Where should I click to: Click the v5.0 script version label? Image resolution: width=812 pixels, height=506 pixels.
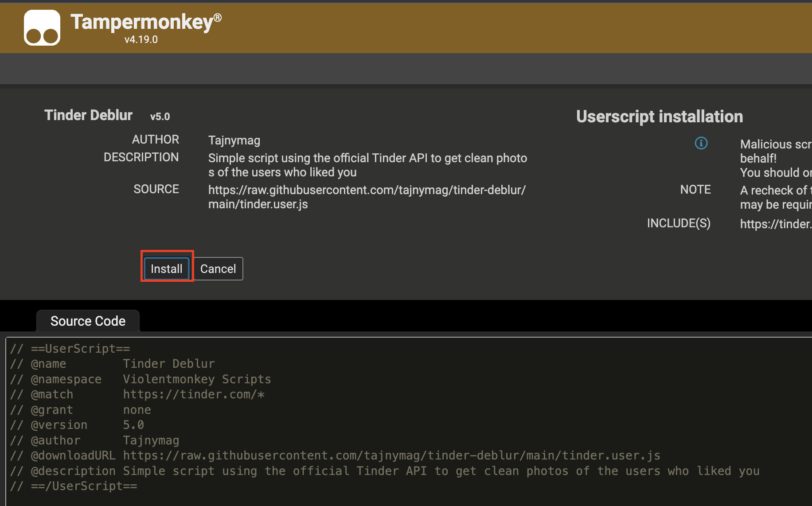pos(160,117)
